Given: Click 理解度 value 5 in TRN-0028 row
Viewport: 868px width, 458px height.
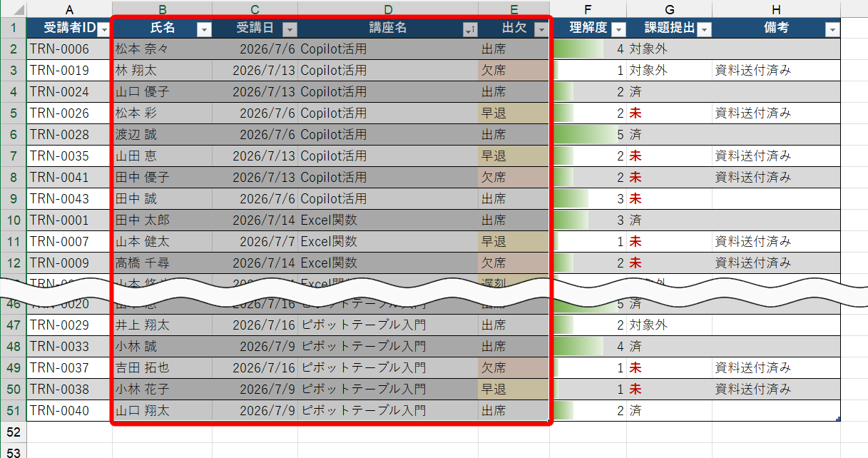Looking at the screenshot, I should point(620,135).
